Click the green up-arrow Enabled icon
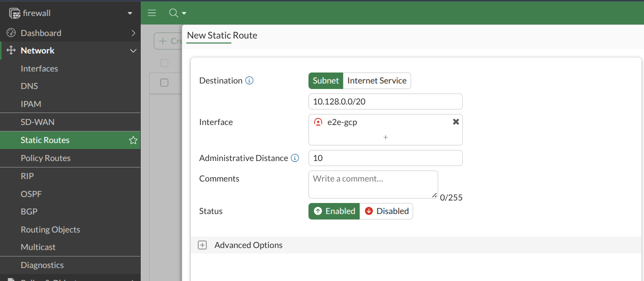The image size is (644, 281). coord(317,211)
